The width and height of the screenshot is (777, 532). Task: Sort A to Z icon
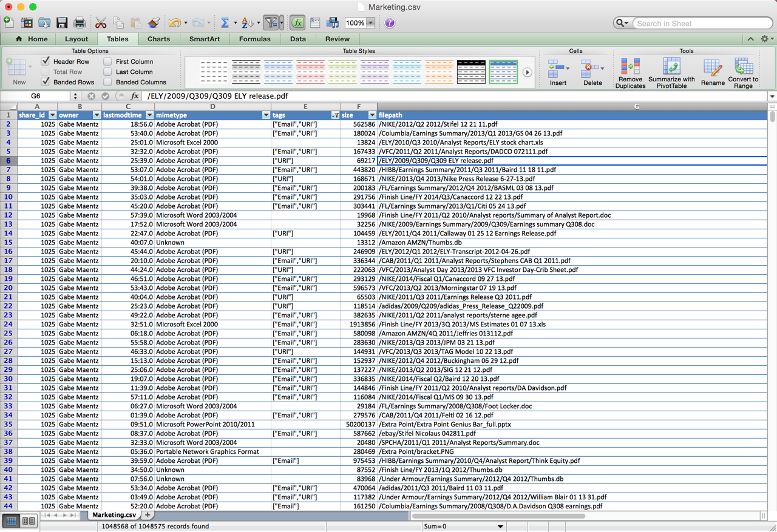point(246,22)
